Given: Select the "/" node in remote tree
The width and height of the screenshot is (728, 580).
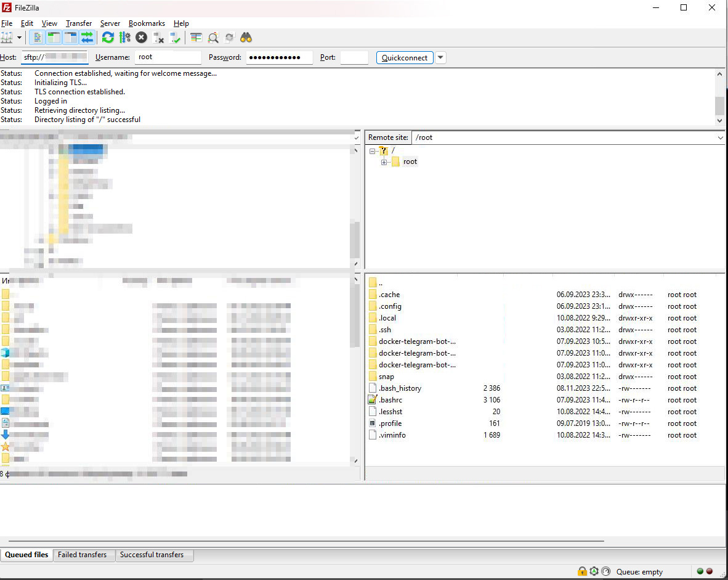Looking at the screenshot, I should (x=393, y=150).
